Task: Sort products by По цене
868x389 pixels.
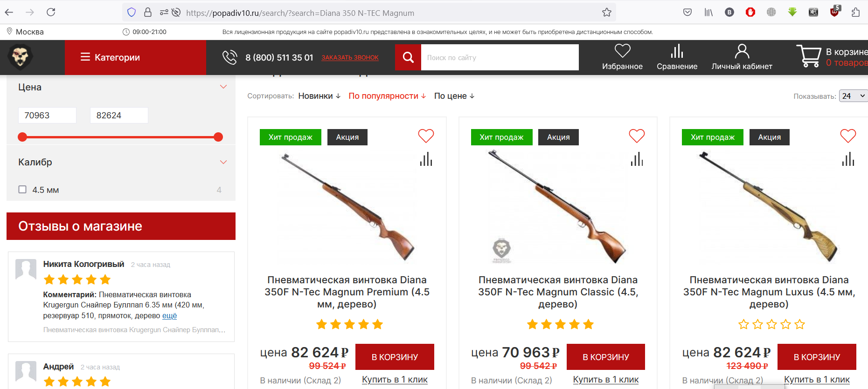Action: (454, 96)
